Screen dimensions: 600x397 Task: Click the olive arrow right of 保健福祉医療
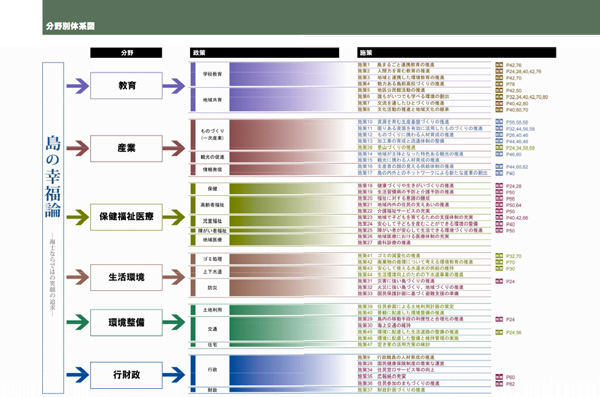(174, 217)
